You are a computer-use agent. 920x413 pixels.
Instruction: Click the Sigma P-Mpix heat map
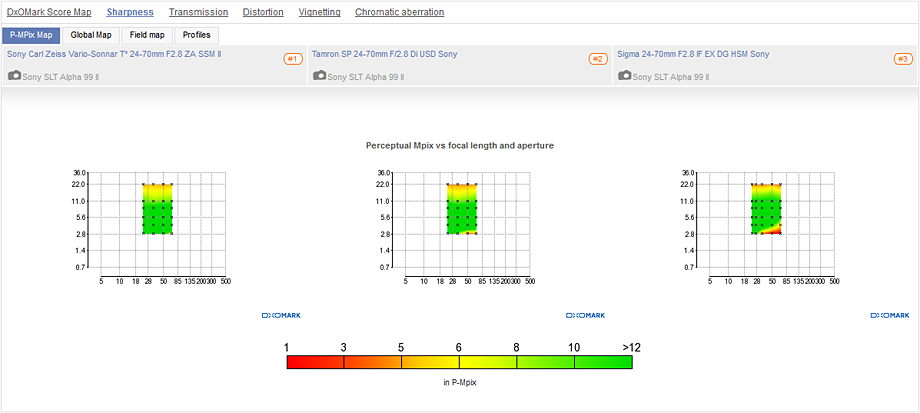[x=767, y=209]
